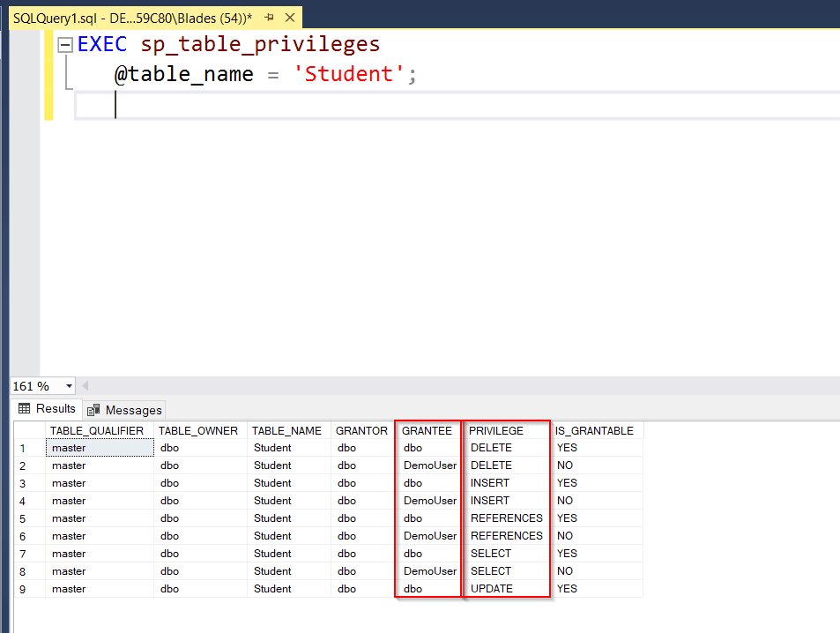Click the select-all corner cell of the results grid
This screenshot has width=840, height=633.
pyautogui.click(x=28, y=430)
